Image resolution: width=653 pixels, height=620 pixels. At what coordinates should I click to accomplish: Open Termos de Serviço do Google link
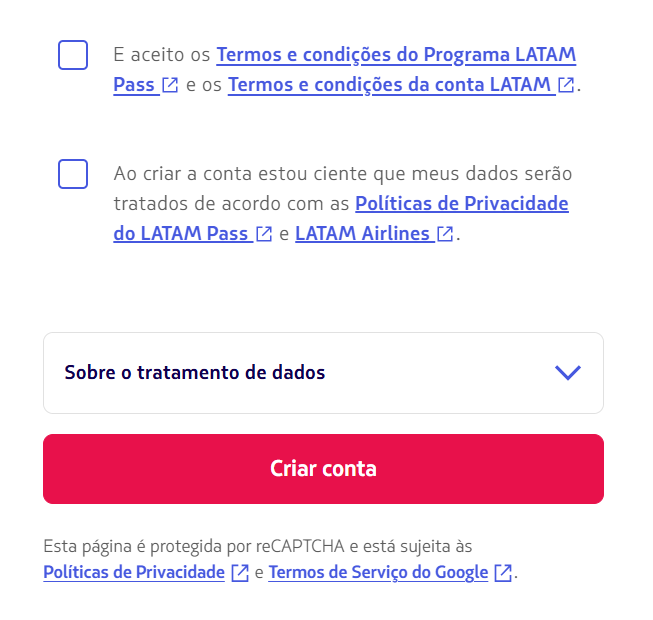(378, 573)
